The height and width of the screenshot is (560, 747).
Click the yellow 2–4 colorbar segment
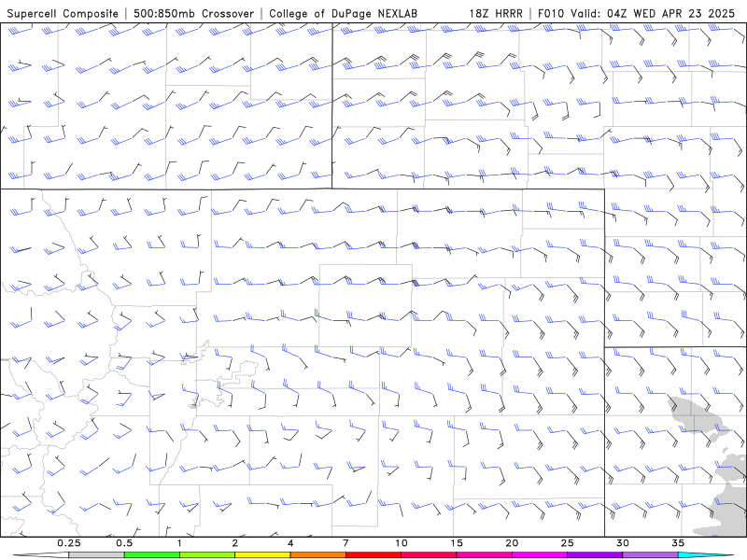point(262,555)
